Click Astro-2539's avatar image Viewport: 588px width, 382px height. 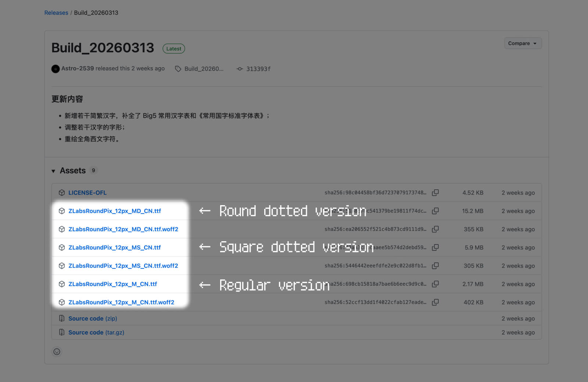pos(55,69)
